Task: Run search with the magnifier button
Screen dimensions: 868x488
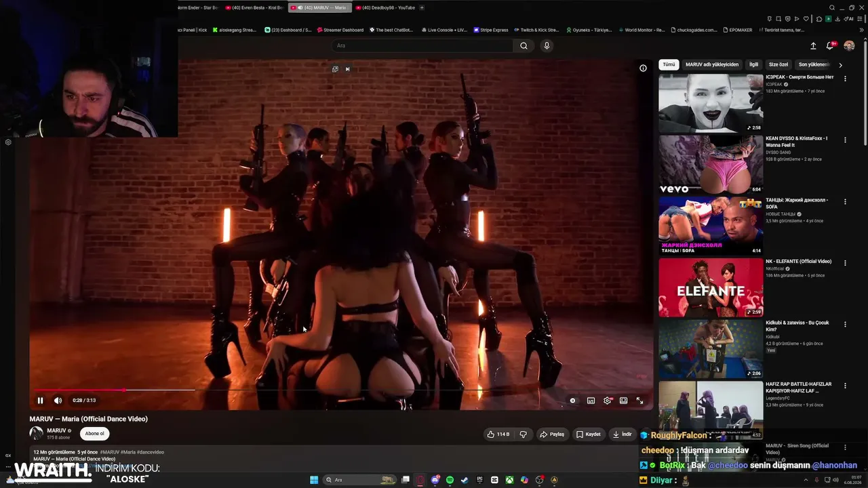Action: [x=524, y=45]
